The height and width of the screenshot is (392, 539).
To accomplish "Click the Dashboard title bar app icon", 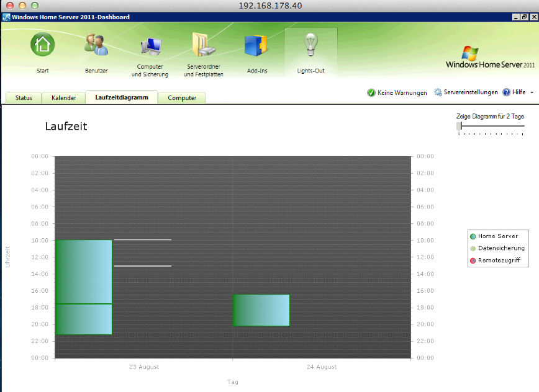I will point(6,17).
